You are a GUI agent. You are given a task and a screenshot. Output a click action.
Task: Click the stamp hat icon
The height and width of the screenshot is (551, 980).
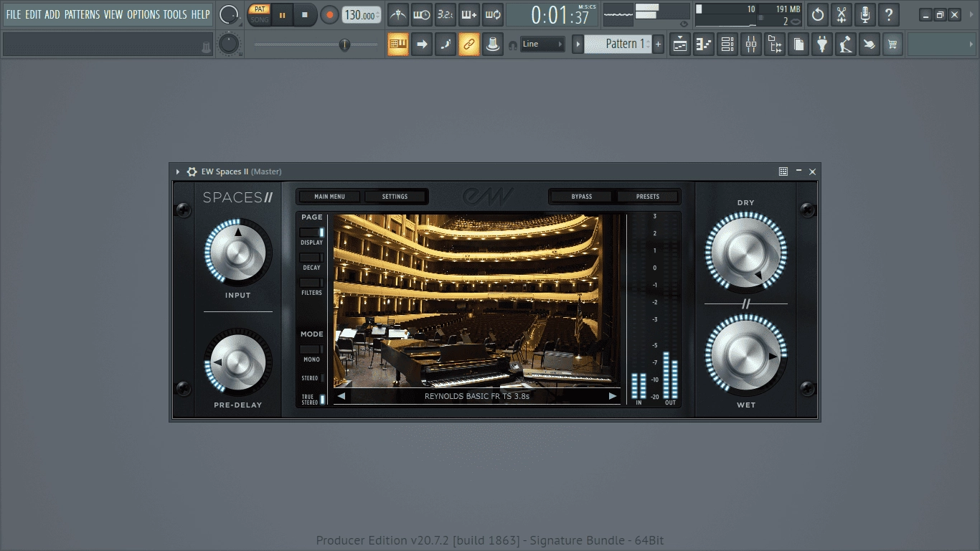pos(493,44)
